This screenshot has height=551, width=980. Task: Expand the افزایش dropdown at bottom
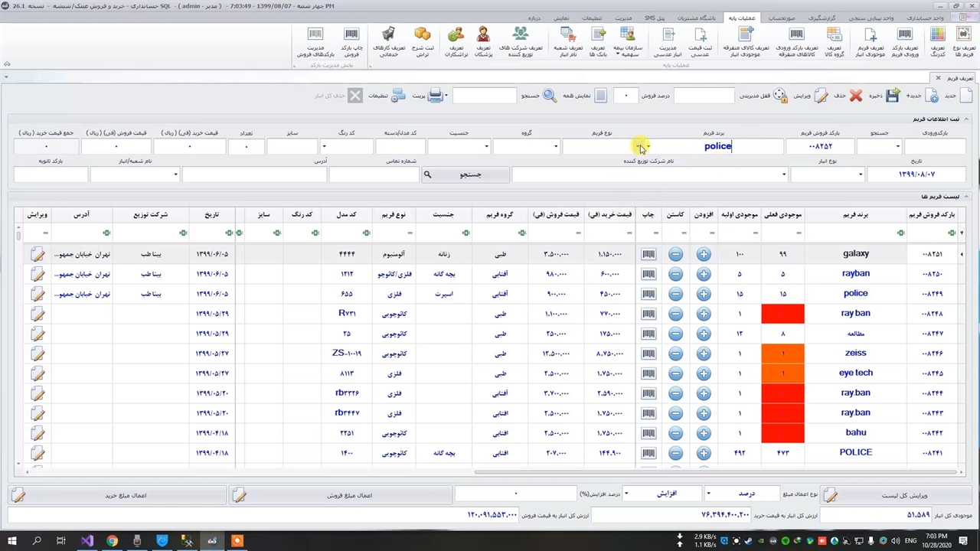click(626, 494)
